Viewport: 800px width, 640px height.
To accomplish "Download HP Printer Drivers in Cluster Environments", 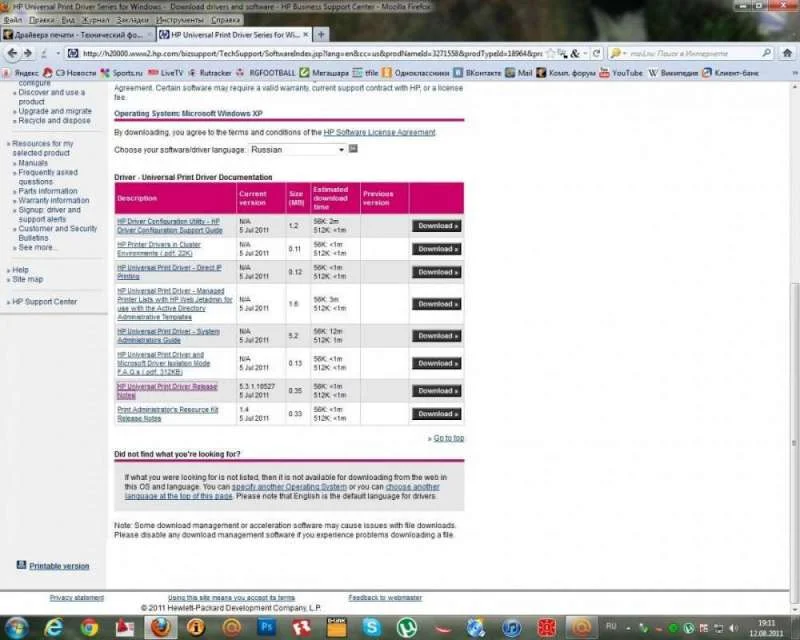I will [x=437, y=249].
